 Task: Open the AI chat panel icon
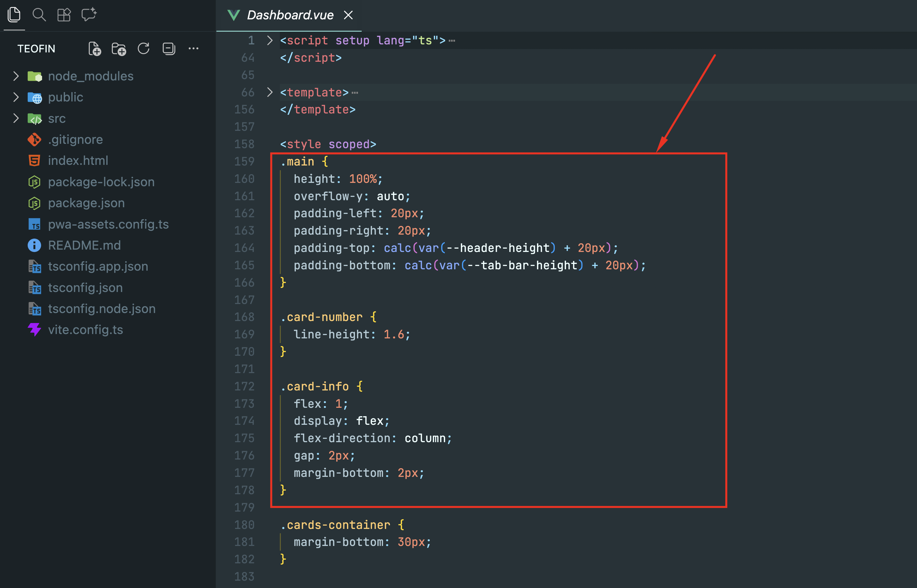click(89, 15)
